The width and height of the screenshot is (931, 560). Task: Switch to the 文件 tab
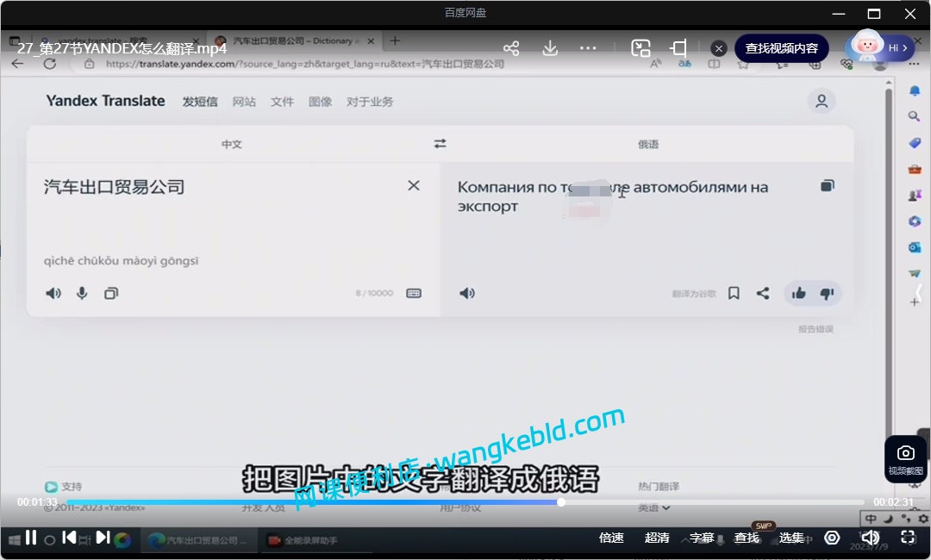[x=282, y=102]
